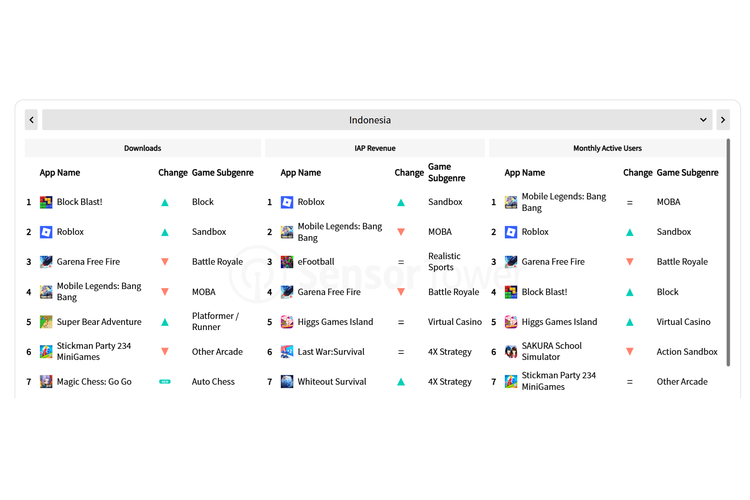Click the NEW badge for Magic Chess
750x500 pixels.
(x=165, y=382)
